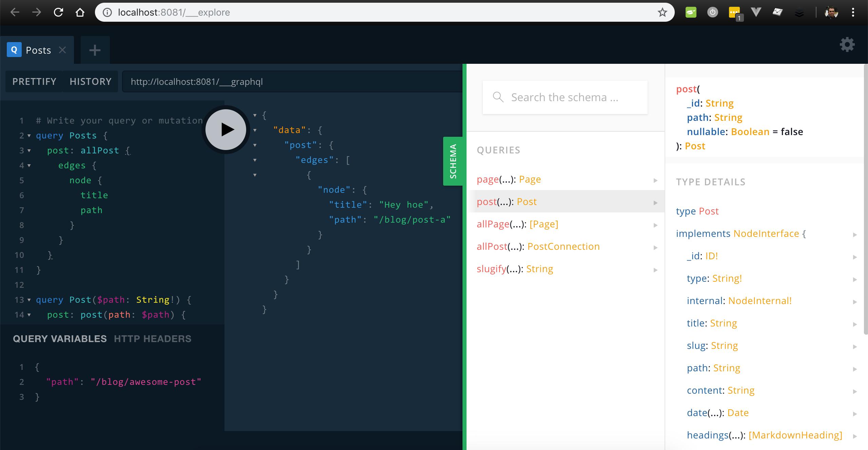Collapse the edges block at line 4
Screen dimensions: 868x450
(x=29, y=166)
